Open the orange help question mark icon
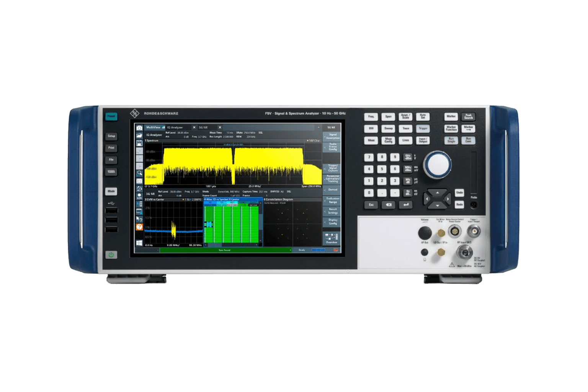 pyautogui.click(x=139, y=227)
